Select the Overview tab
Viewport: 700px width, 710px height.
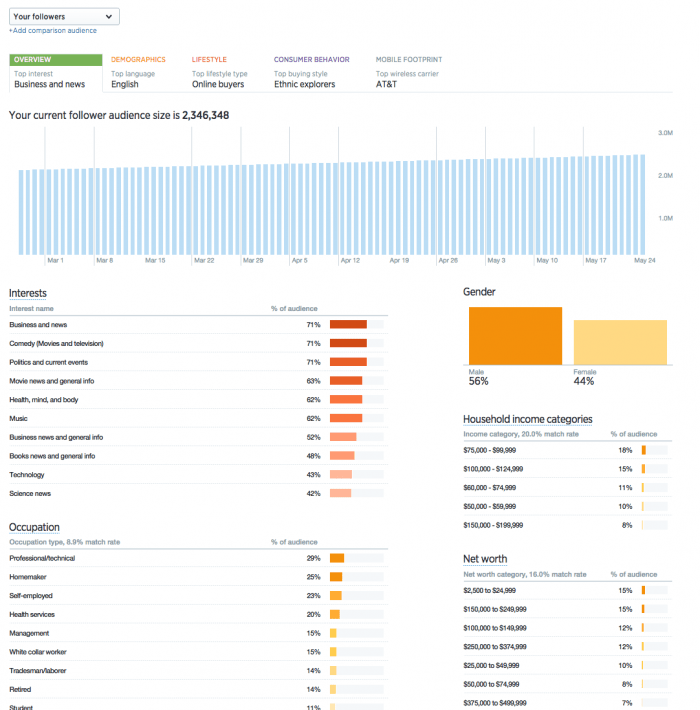tap(55, 73)
